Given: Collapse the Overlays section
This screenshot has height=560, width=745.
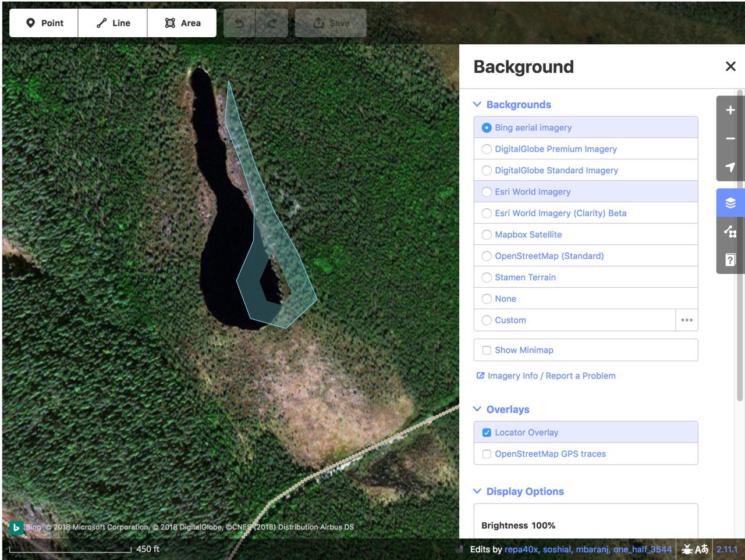Looking at the screenshot, I should [x=501, y=409].
